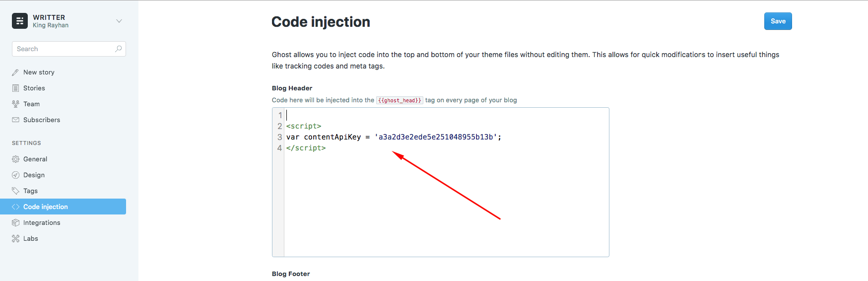
Task: Click the Team members icon
Action: (15, 104)
